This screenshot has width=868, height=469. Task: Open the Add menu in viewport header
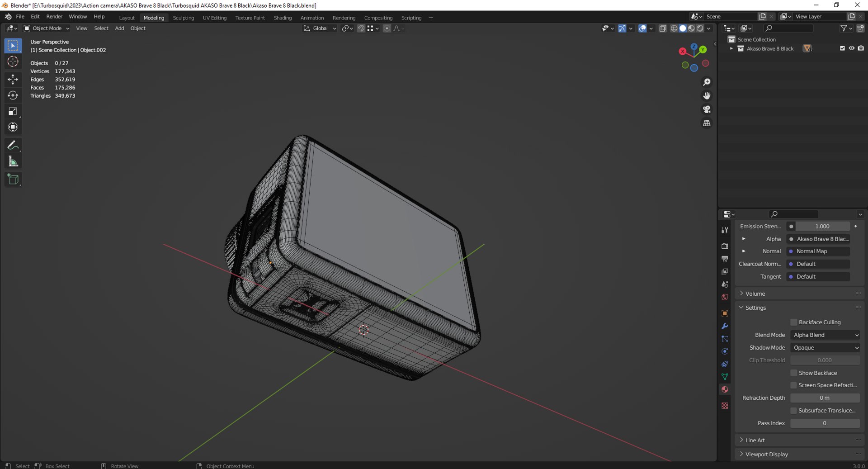[119, 28]
